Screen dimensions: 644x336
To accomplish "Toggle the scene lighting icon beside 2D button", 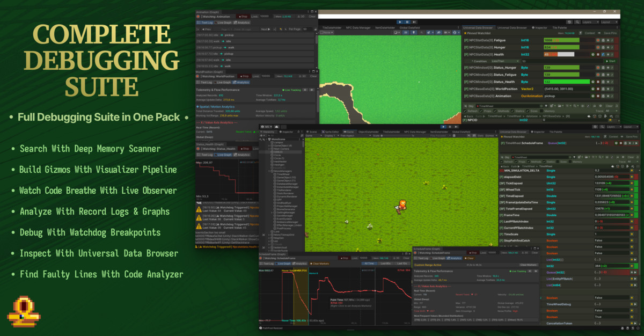I will click(414, 32).
